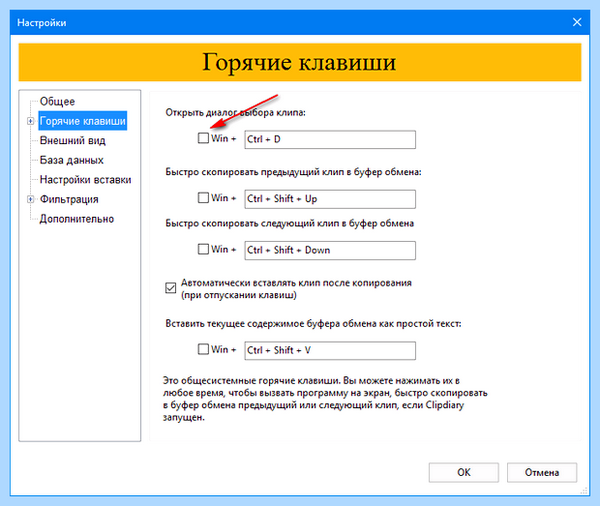This screenshot has width=600, height=506.
Task: Confirm settings with the OK button
Action: (x=463, y=472)
